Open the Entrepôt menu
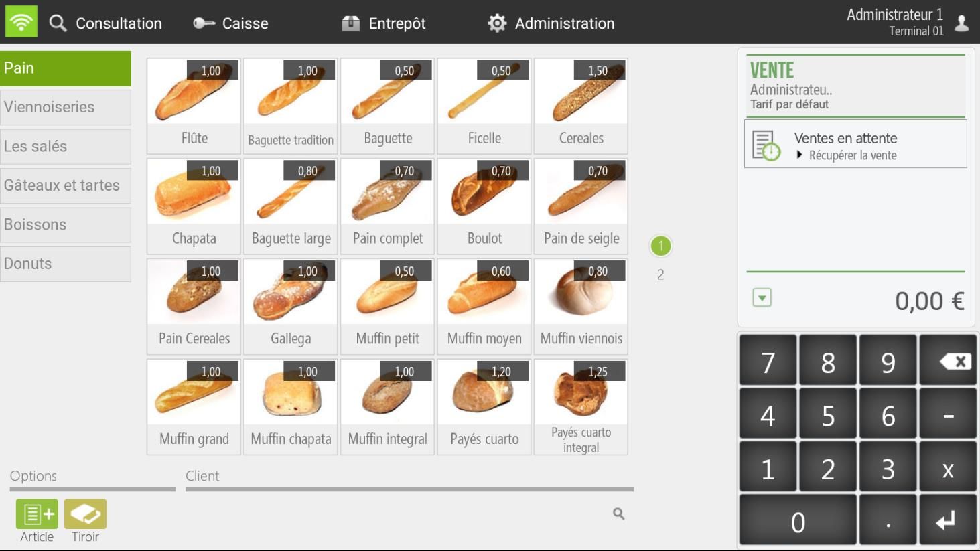The width and height of the screenshot is (980, 551). pos(396,23)
